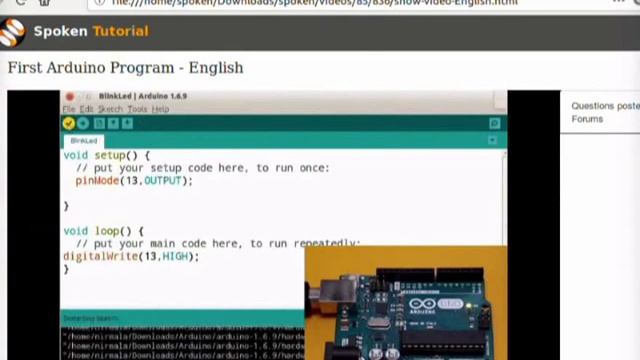Open the Edit menu in Arduino IDE
The width and height of the screenshot is (640, 360).
coord(86,109)
